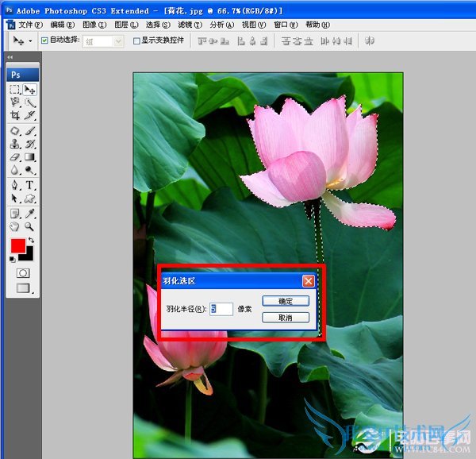Toggle the 自动选择 checkbox
Viewport: 476px width, 459px height.
pos(44,40)
